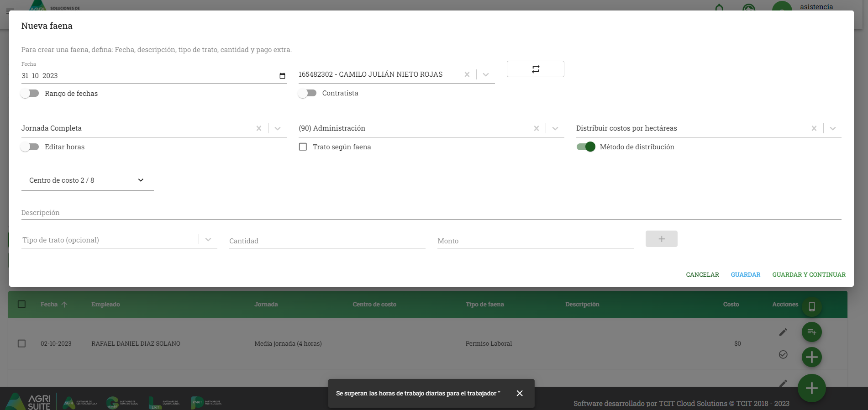Screen dimensions: 868x410
Task: Clear the Jornada Completa selection
Action: (x=259, y=128)
